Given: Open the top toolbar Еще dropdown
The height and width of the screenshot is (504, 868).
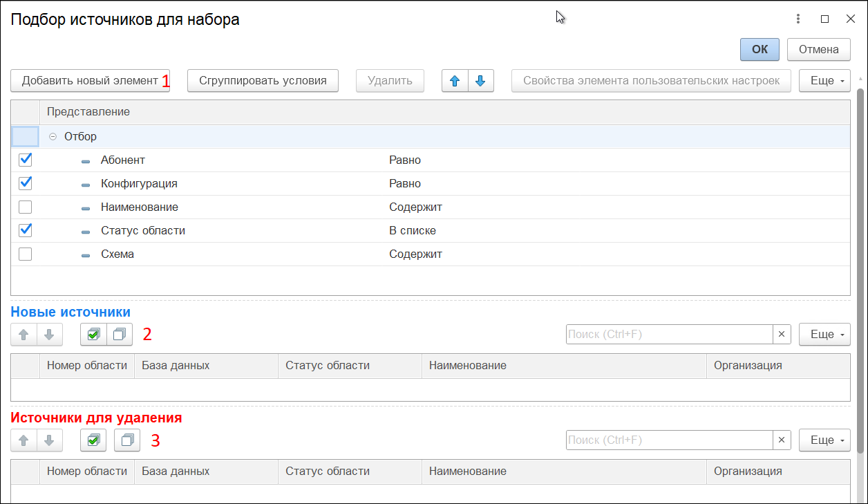Looking at the screenshot, I should 825,81.
